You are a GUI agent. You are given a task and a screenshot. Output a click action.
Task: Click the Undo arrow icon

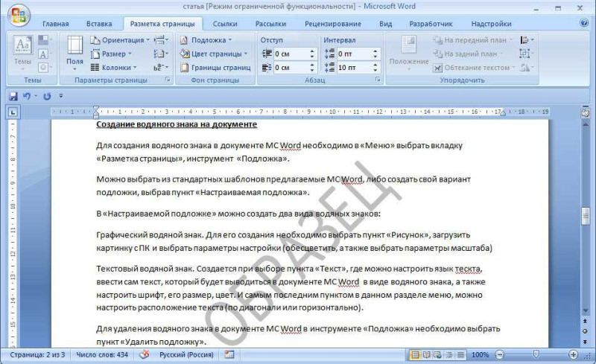pos(27,96)
